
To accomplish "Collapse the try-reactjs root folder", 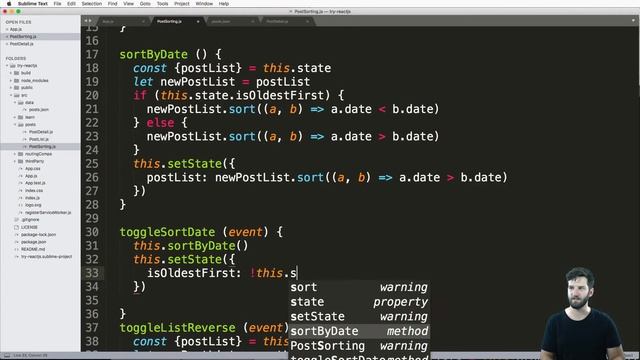I will coord(7,66).
